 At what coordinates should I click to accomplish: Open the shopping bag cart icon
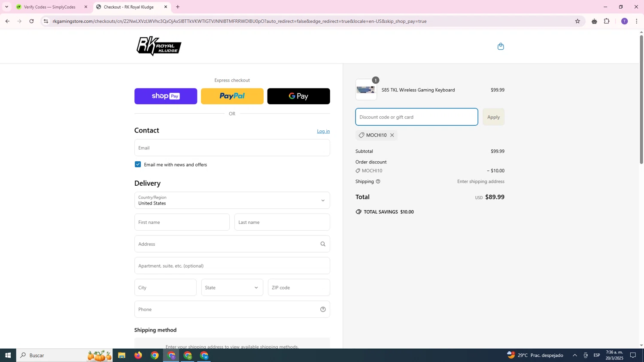point(501,46)
